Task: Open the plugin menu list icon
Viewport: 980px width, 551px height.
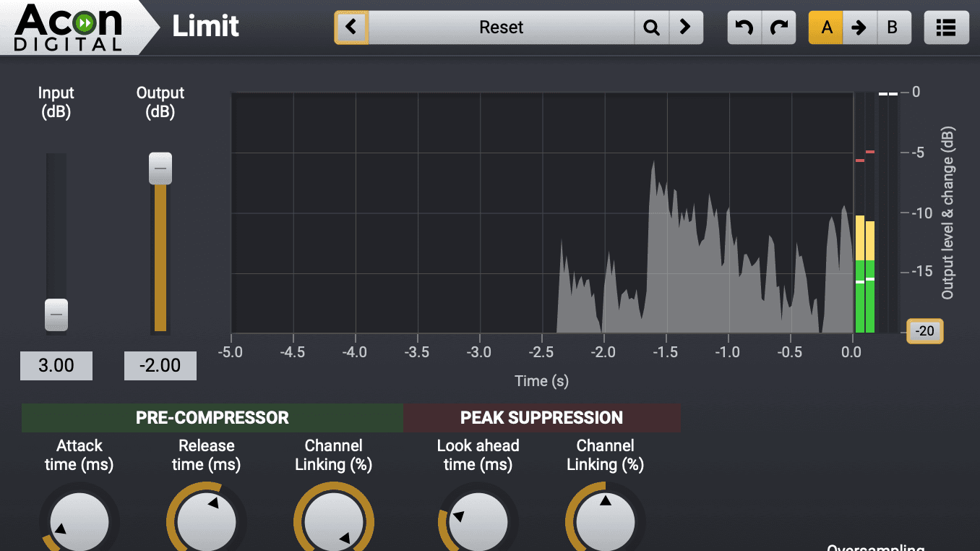Action: click(x=945, y=27)
